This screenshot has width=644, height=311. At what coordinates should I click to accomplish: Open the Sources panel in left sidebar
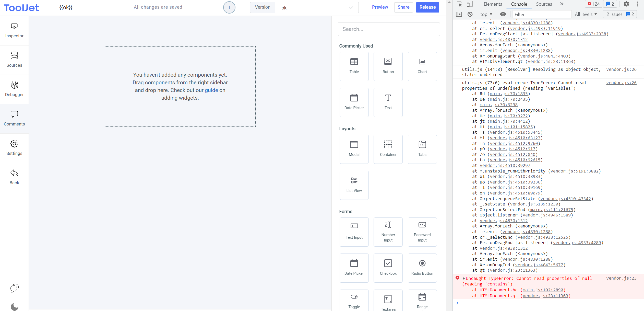14,60
